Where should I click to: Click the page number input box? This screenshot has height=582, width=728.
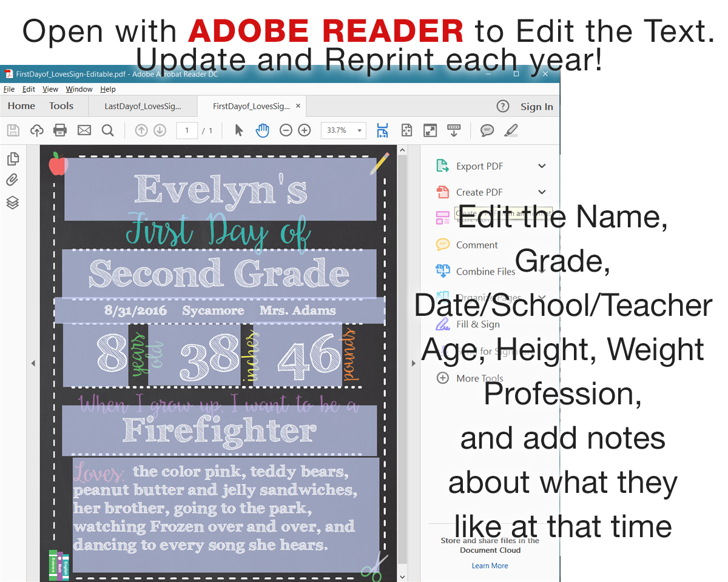point(187,130)
